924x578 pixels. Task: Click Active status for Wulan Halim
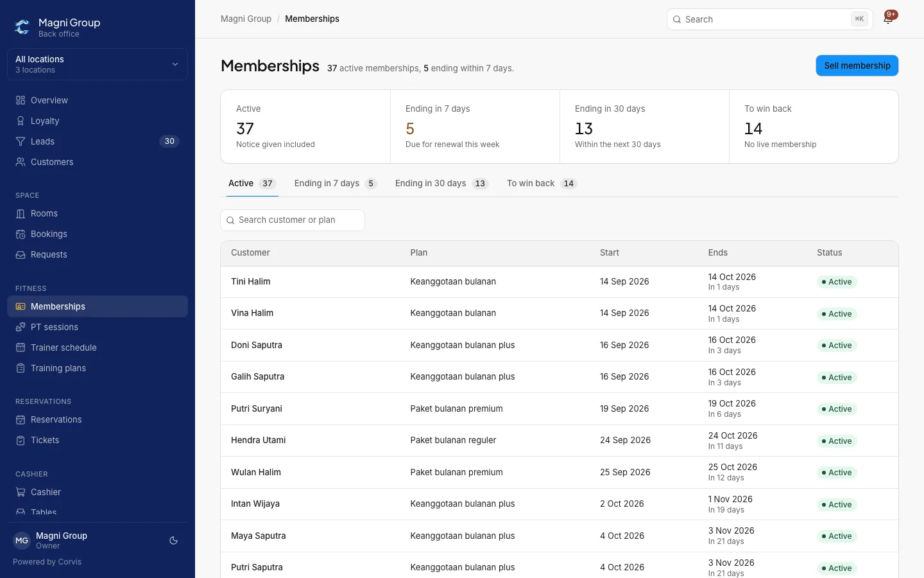click(x=837, y=473)
